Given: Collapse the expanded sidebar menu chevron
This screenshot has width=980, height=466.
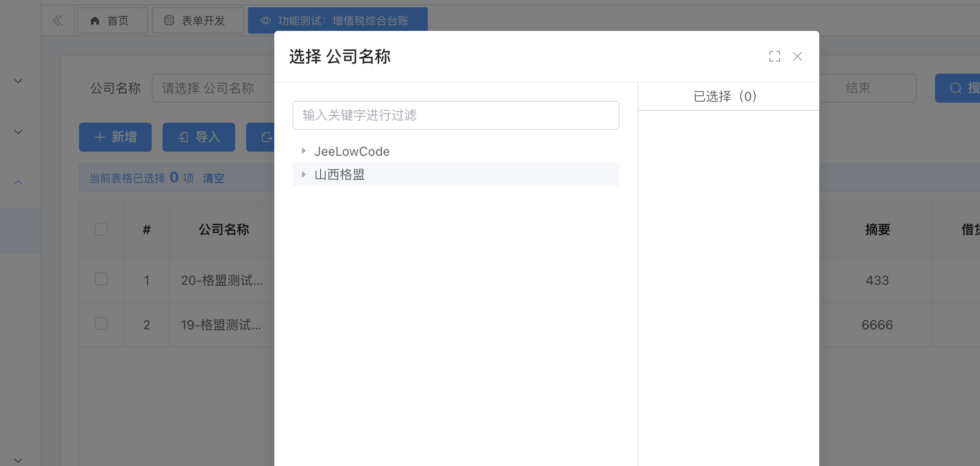Looking at the screenshot, I should [x=18, y=183].
